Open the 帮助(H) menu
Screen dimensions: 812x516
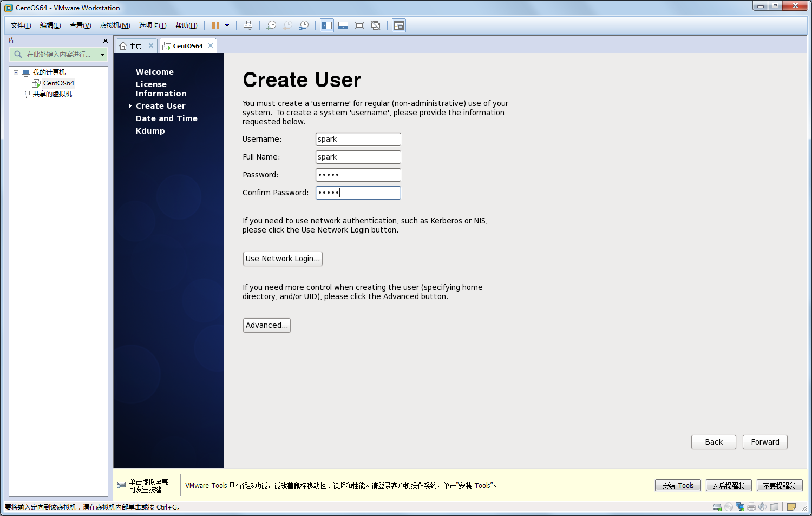186,25
